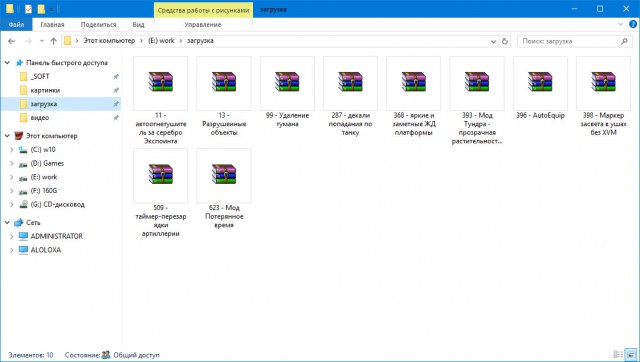Click the pin icon next to 'картинки'
The height and width of the screenshot is (362, 640).
click(116, 90)
